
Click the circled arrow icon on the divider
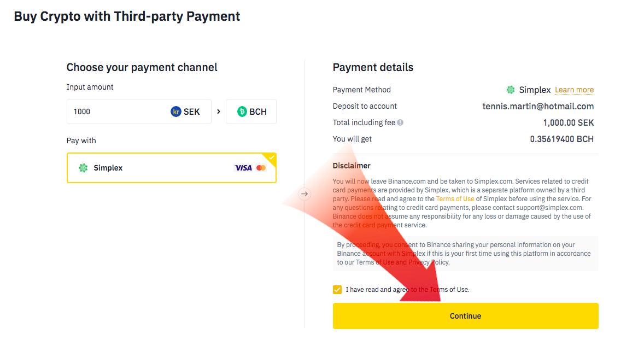coord(305,193)
